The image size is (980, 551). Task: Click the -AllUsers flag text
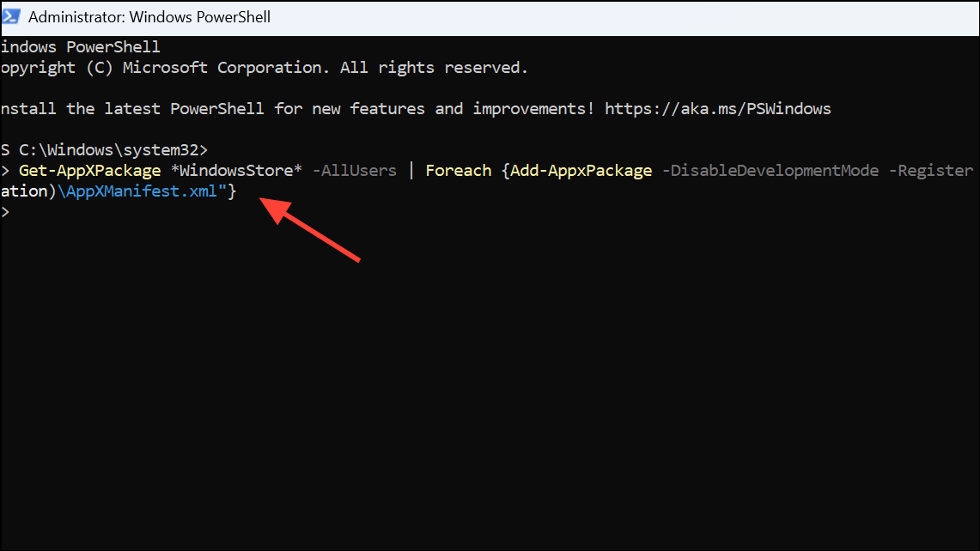click(353, 170)
